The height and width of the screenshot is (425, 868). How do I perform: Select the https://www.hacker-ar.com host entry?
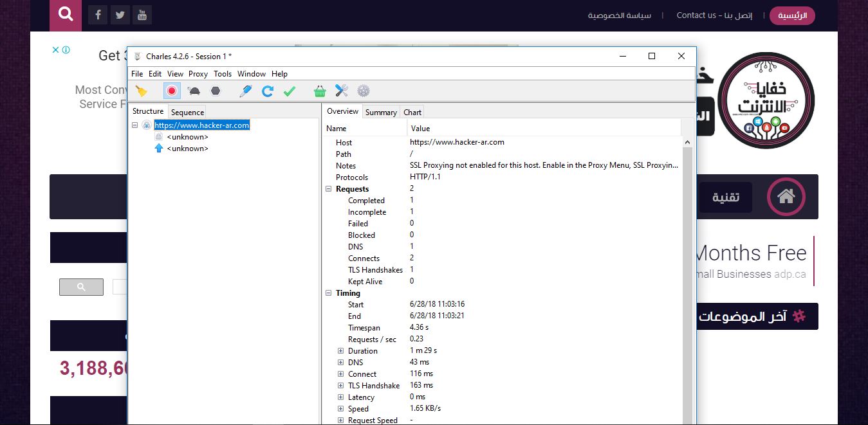pyautogui.click(x=201, y=125)
